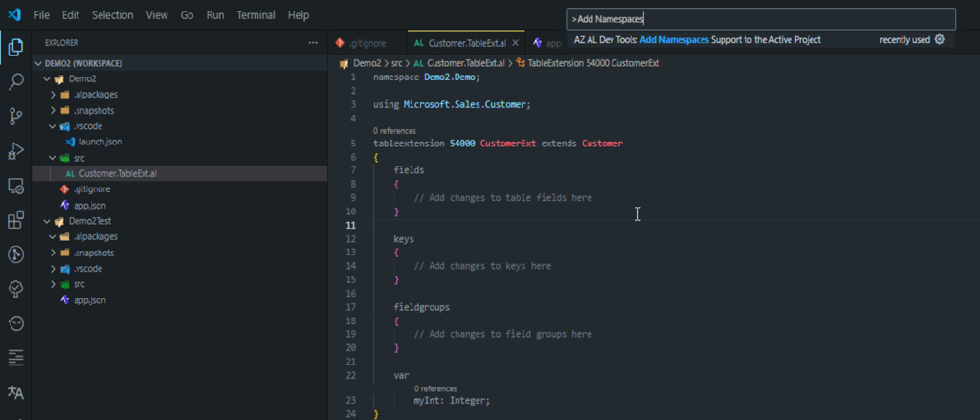Click the namespace Demo2.Demo code line

(x=426, y=77)
